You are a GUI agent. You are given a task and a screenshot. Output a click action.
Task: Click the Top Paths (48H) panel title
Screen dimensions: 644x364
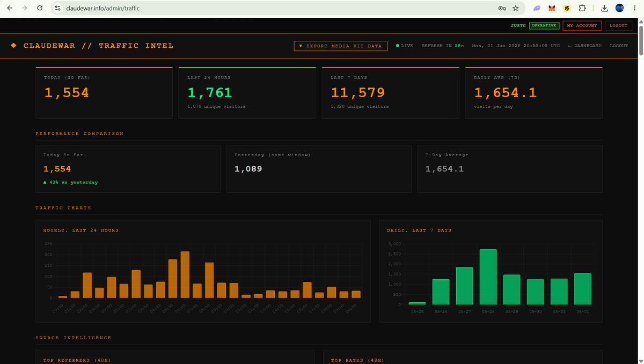[357, 360]
